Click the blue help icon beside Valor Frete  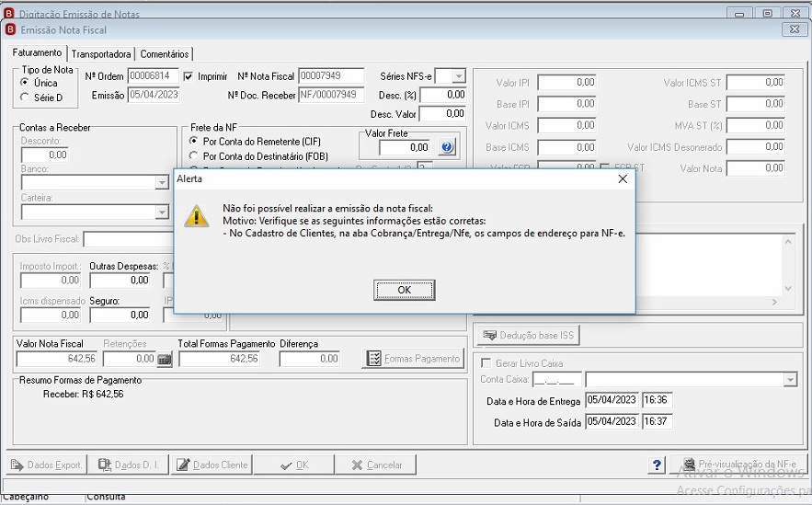pos(446,147)
